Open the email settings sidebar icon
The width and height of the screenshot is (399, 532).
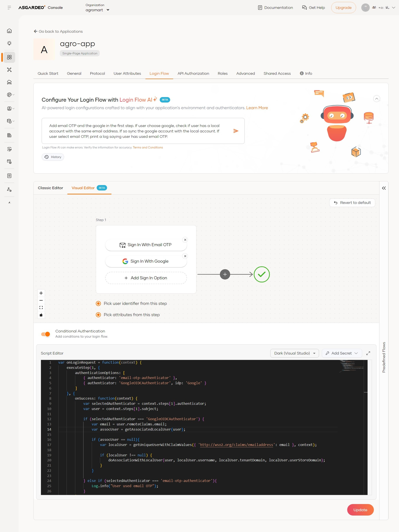[9, 162]
